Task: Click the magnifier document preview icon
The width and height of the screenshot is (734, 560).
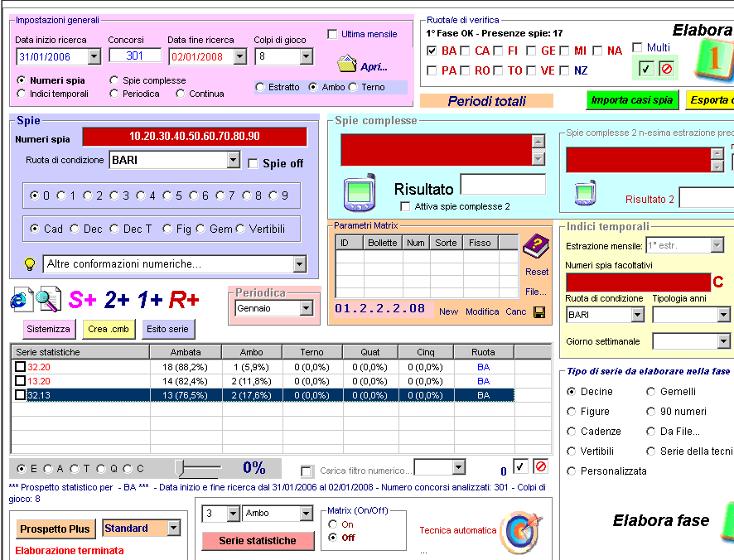Action: tap(49, 300)
